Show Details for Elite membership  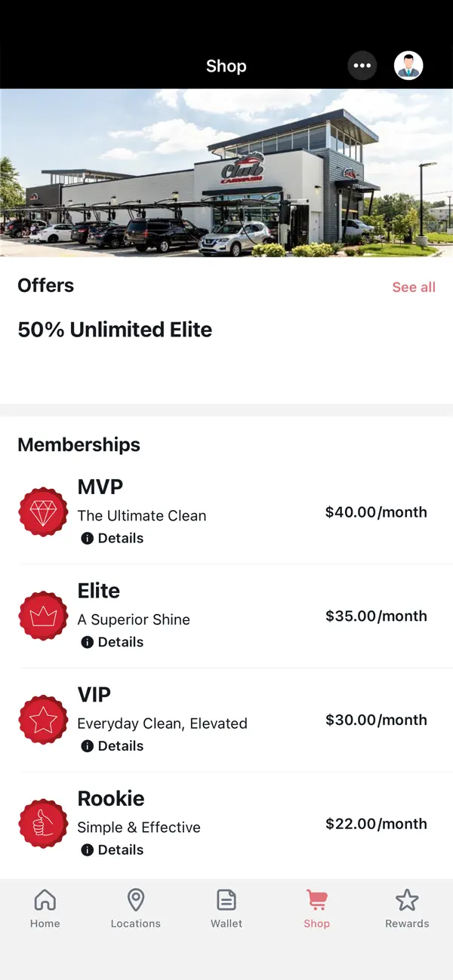click(x=112, y=642)
